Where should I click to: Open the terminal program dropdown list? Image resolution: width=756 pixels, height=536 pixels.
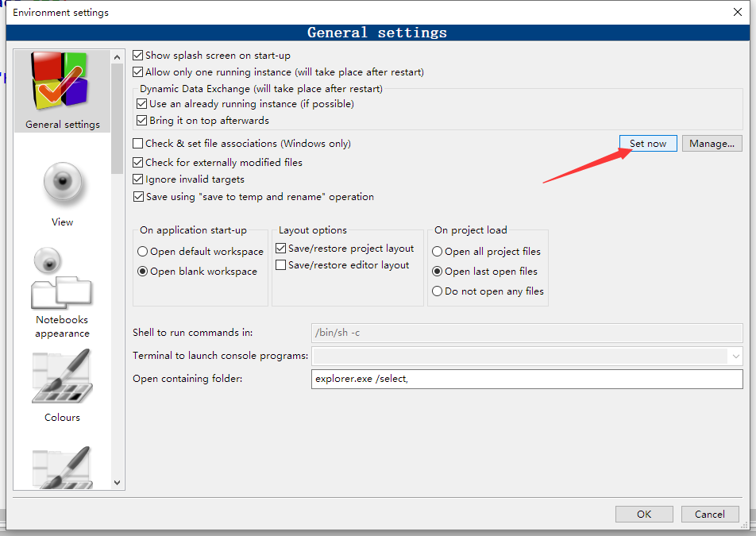[x=735, y=356]
